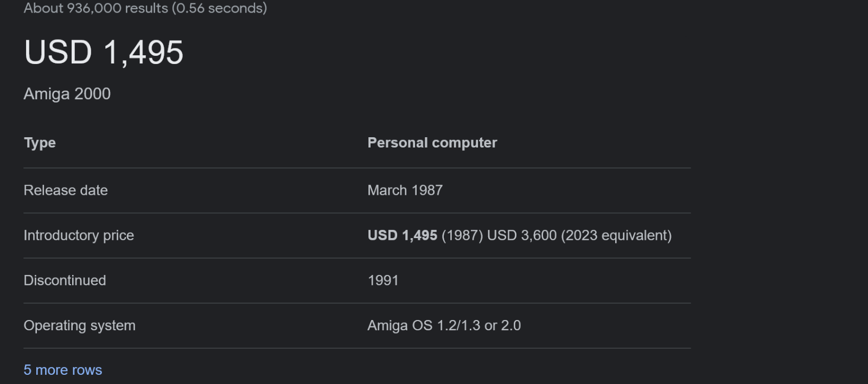
Task: Select the 'Operating system' row label
Action: coord(80,325)
